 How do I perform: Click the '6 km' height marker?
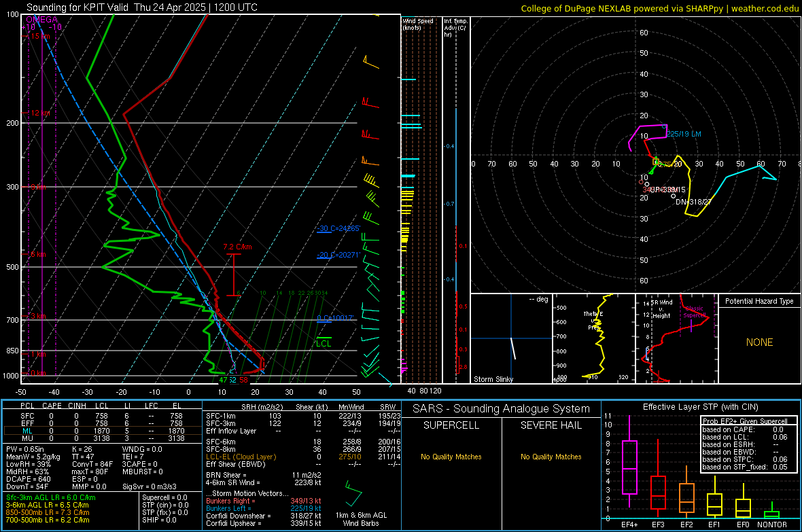click(38, 254)
